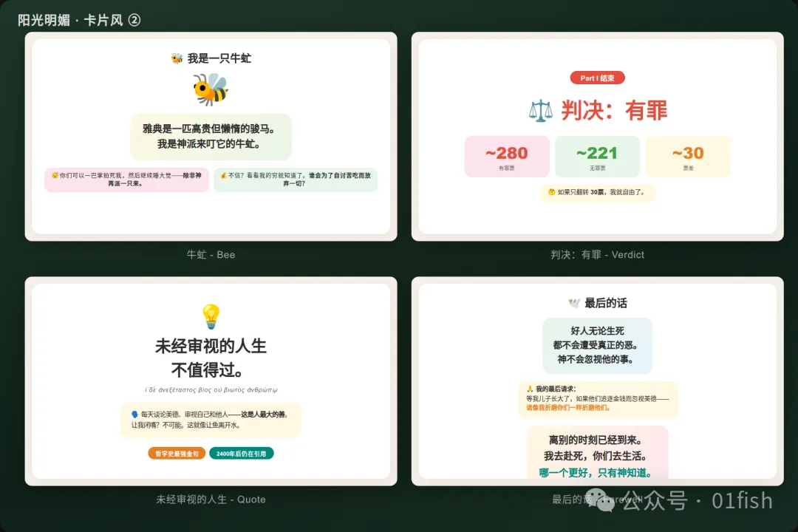Viewport: 798px width, 532px height.
Task: Click the light bulb icon
Action: (211, 317)
